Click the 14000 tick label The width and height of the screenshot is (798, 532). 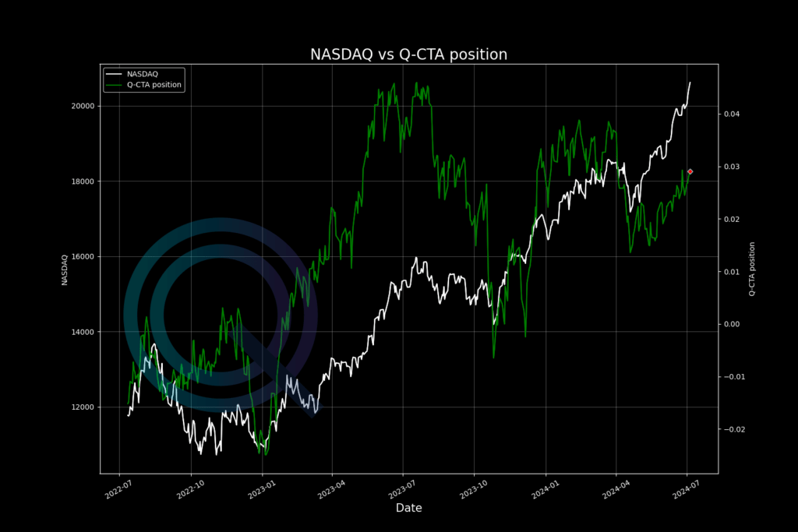pyautogui.click(x=83, y=332)
